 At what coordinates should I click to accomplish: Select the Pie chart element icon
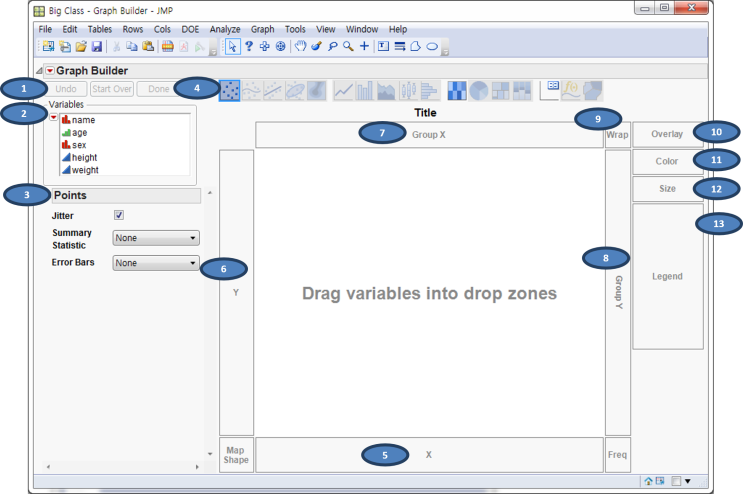tap(479, 90)
